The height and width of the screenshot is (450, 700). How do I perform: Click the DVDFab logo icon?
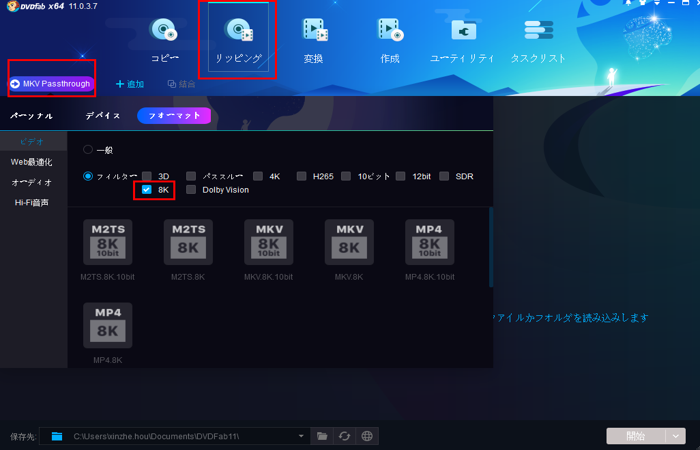12,6
